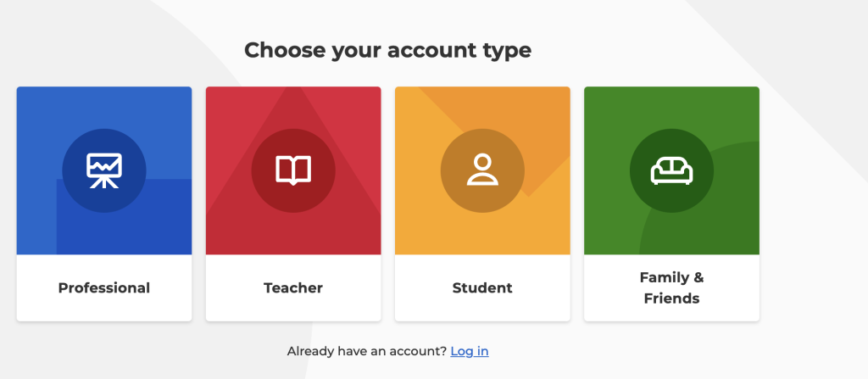
Task: Click the Already have an account text
Action: [x=366, y=351]
